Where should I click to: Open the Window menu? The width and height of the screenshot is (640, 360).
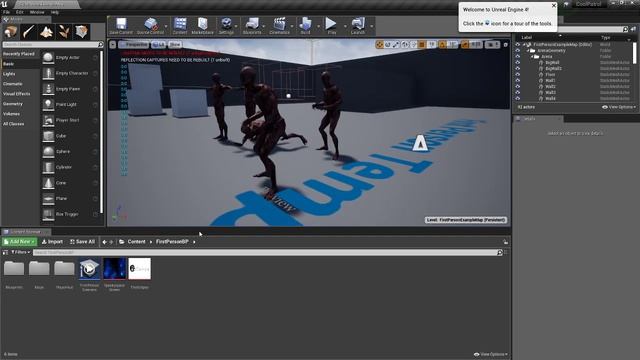[x=37, y=12]
